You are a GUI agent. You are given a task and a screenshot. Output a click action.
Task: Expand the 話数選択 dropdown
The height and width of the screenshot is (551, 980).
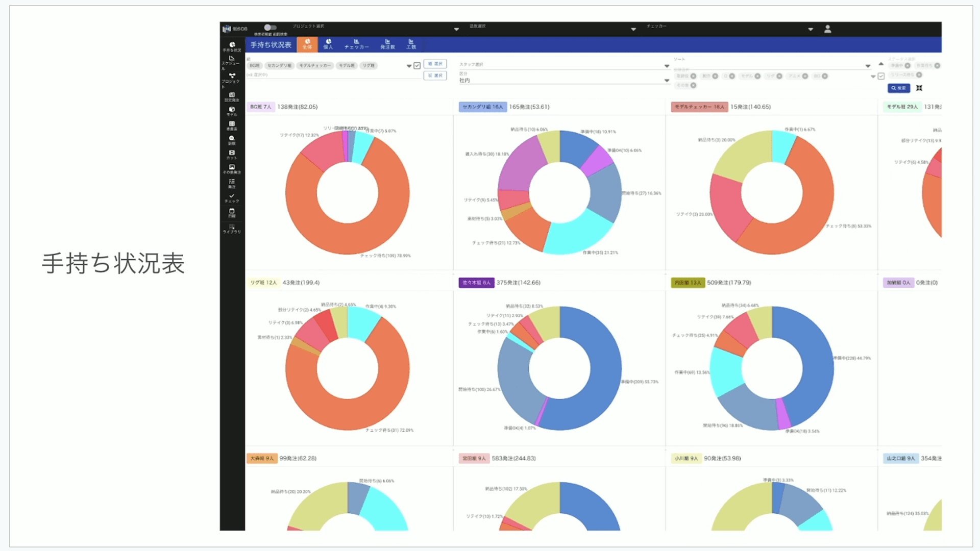633,29
